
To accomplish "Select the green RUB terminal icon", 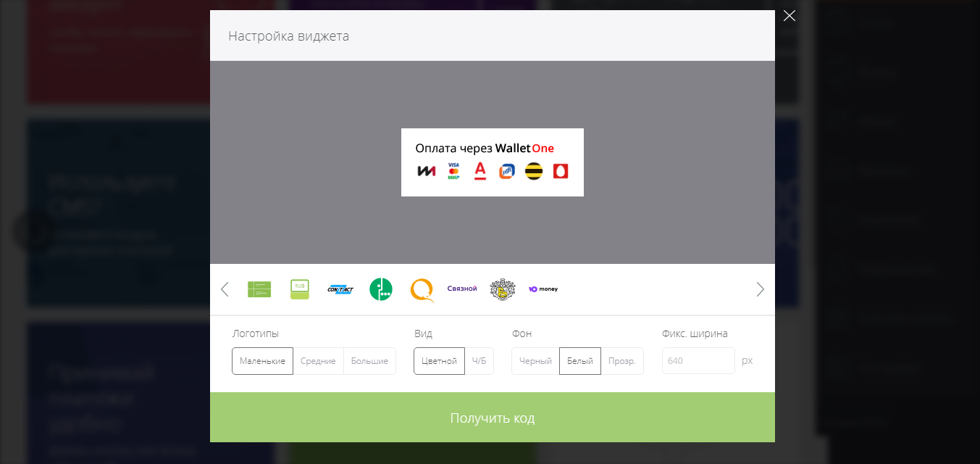I will 300,289.
